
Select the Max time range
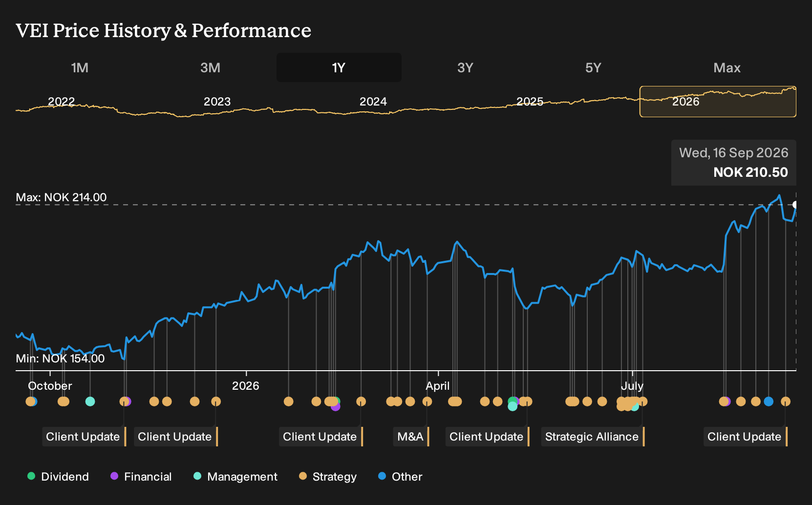pyautogui.click(x=727, y=67)
